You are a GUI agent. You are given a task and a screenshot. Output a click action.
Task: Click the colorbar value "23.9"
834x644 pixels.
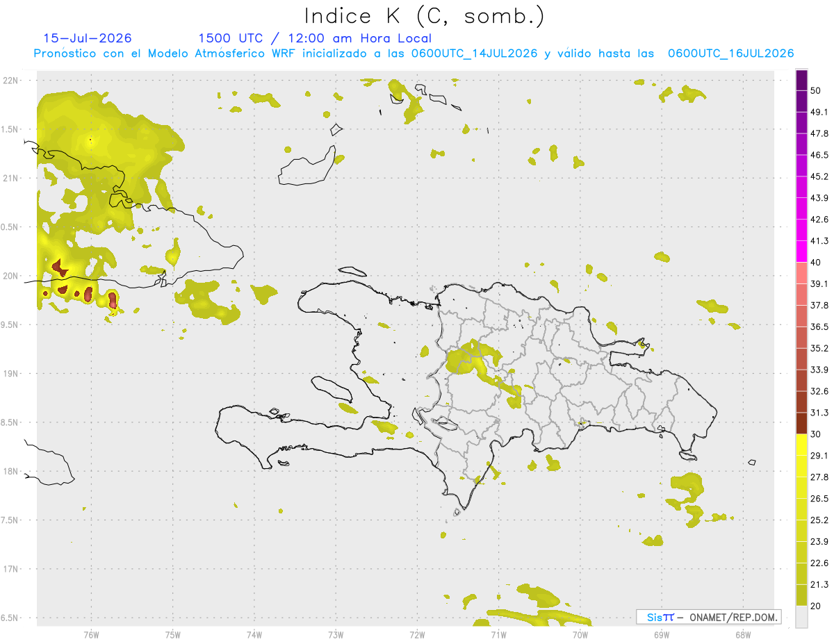click(819, 542)
